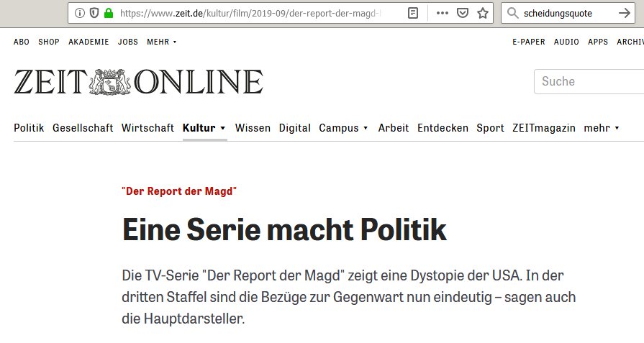Expand the Kultur section dropdown
644x343 pixels.
point(223,128)
